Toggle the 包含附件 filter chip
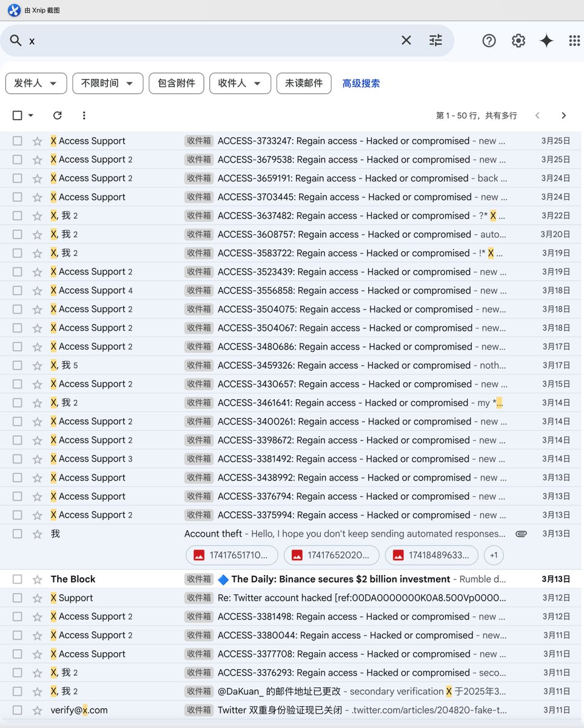This screenshot has height=728, width=584. (x=176, y=83)
